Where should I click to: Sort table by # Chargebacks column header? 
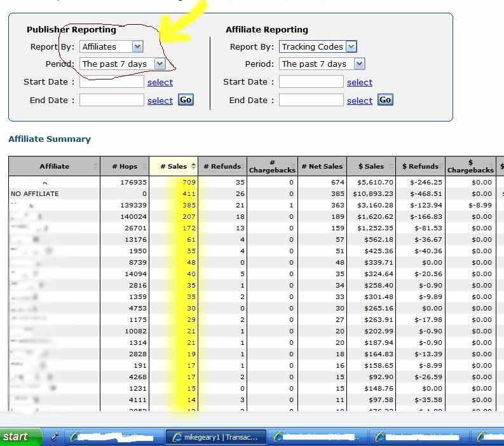click(x=271, y=166)
